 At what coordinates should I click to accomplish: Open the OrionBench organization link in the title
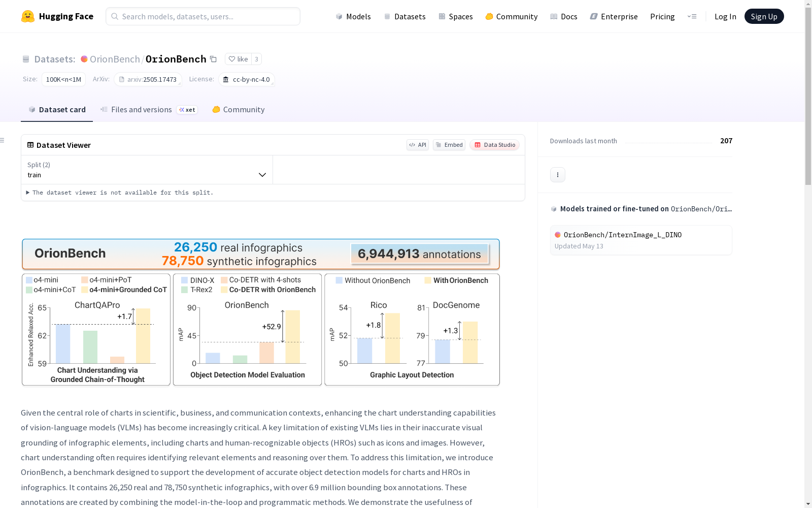coord(115,59)
